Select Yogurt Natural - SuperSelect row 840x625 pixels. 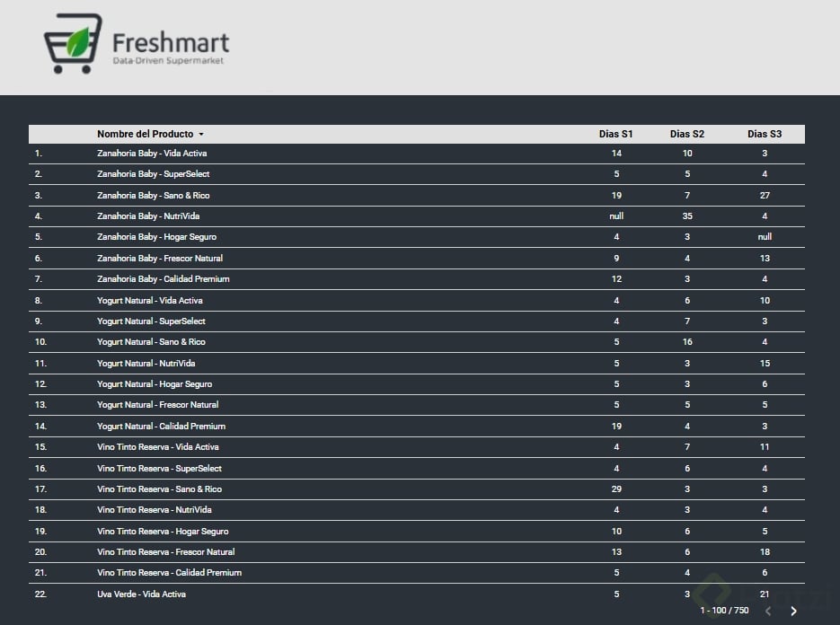[x=151, y=321]
